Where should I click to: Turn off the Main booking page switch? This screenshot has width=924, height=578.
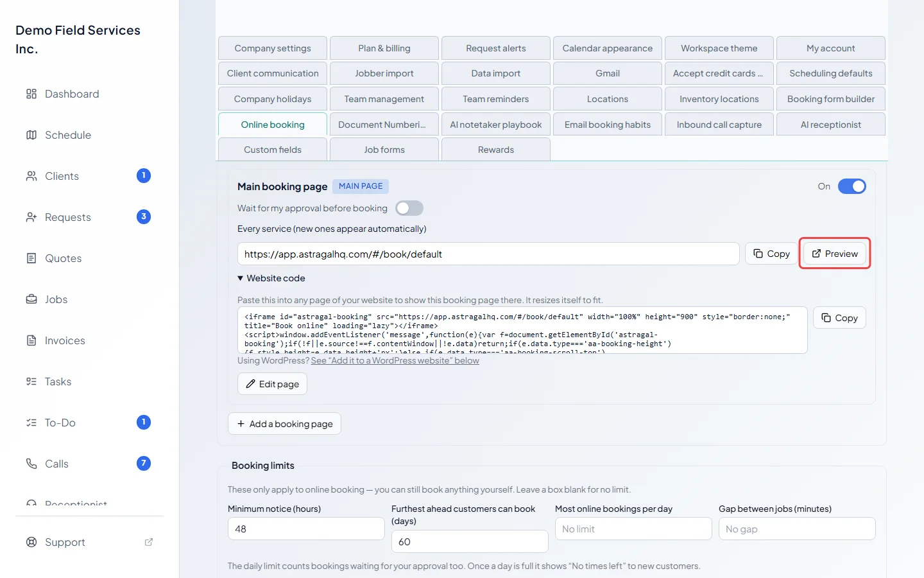(852, 186)
